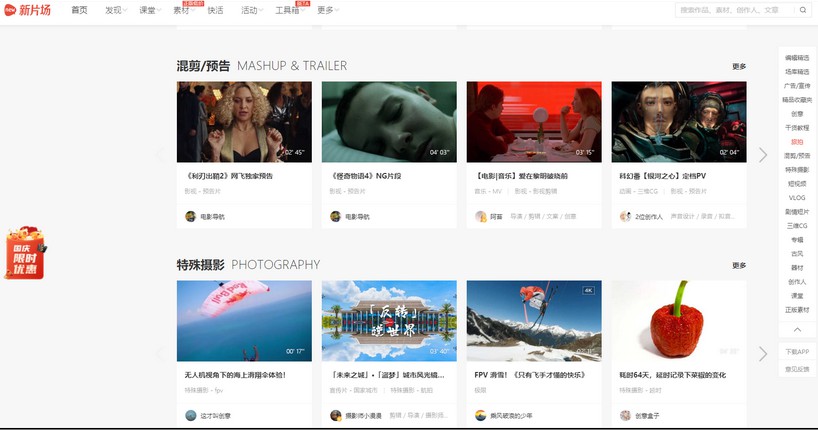Jump to 混剪/预告 in side nav

[797, 156]
